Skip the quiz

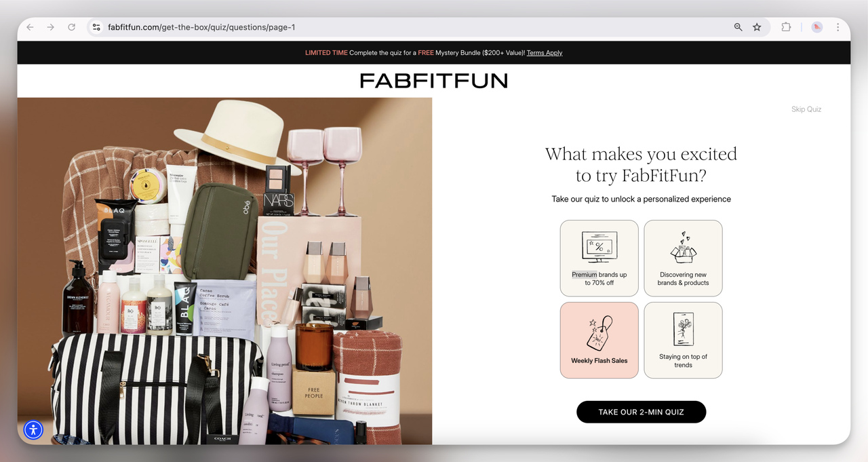806,109
